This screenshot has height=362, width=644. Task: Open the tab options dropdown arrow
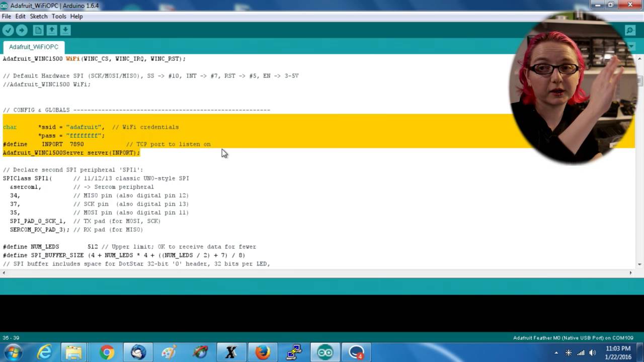coord(632,47)
